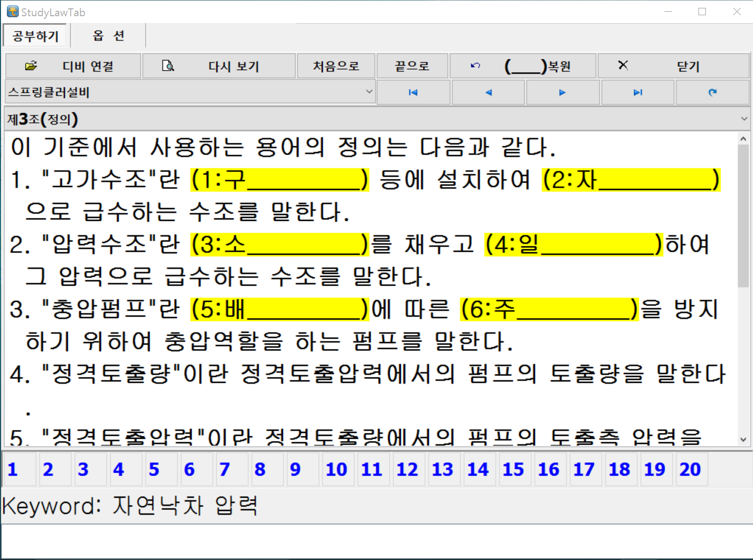Screen dimensions: 753x560
Task: Reveal blank (4:일___)
Action: [574, 244]
